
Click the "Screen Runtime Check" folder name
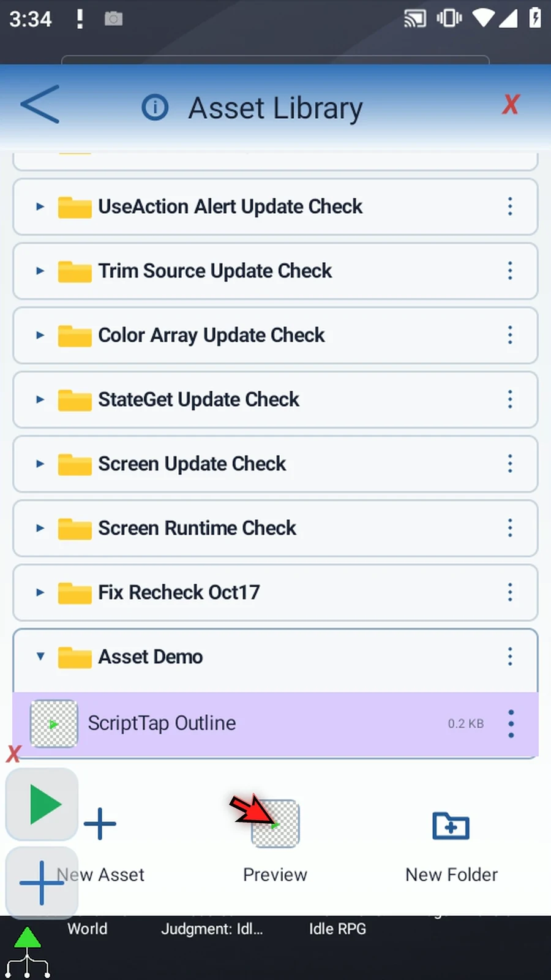197,528
